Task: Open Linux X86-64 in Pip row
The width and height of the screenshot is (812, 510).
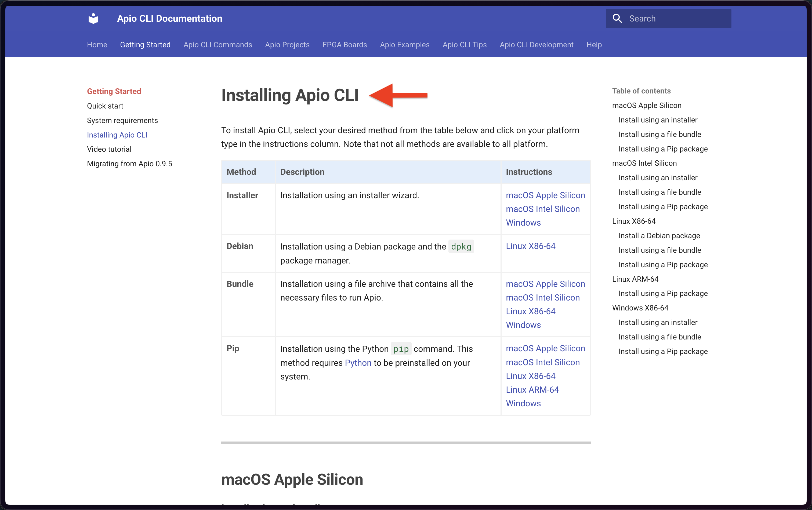Action: (530, 376)
